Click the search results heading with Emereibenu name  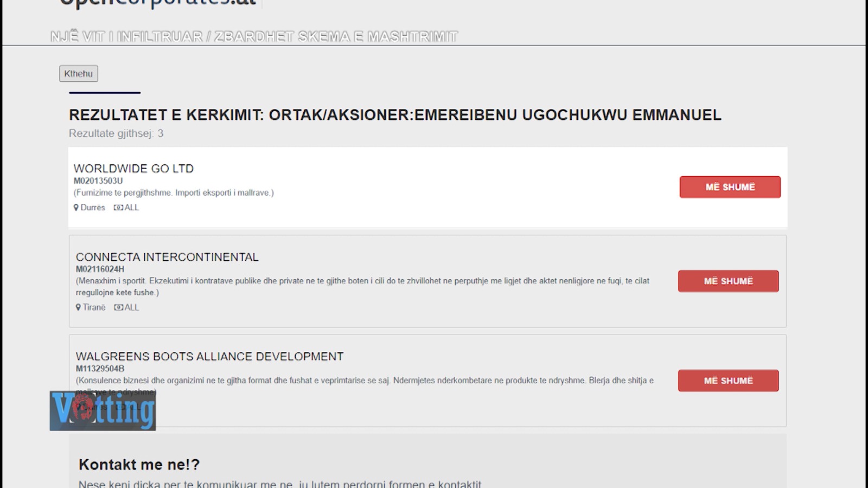[394, 115]
